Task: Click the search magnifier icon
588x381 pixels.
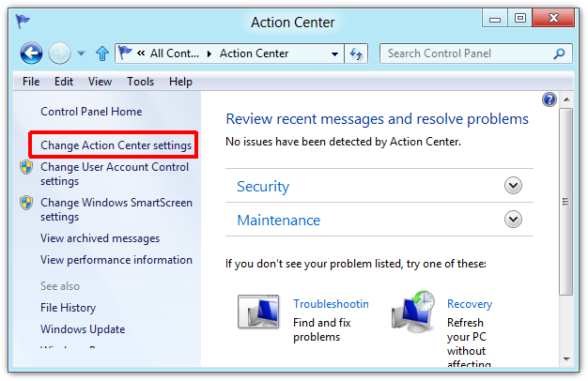Action: 559,53
